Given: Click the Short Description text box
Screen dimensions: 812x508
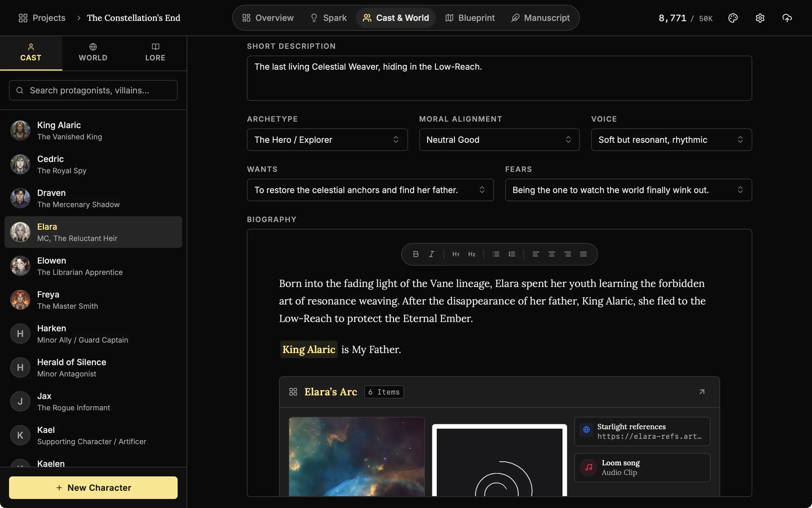Looking at the screenshot, I should (x=499, y=78).
